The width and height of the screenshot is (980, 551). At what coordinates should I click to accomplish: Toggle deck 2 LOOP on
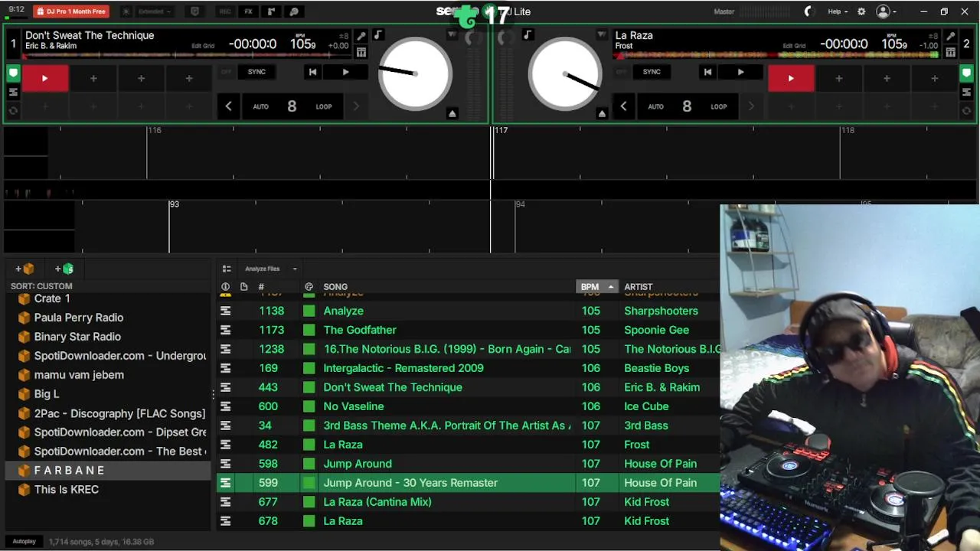pyautogui.click(x=719, y=107)
